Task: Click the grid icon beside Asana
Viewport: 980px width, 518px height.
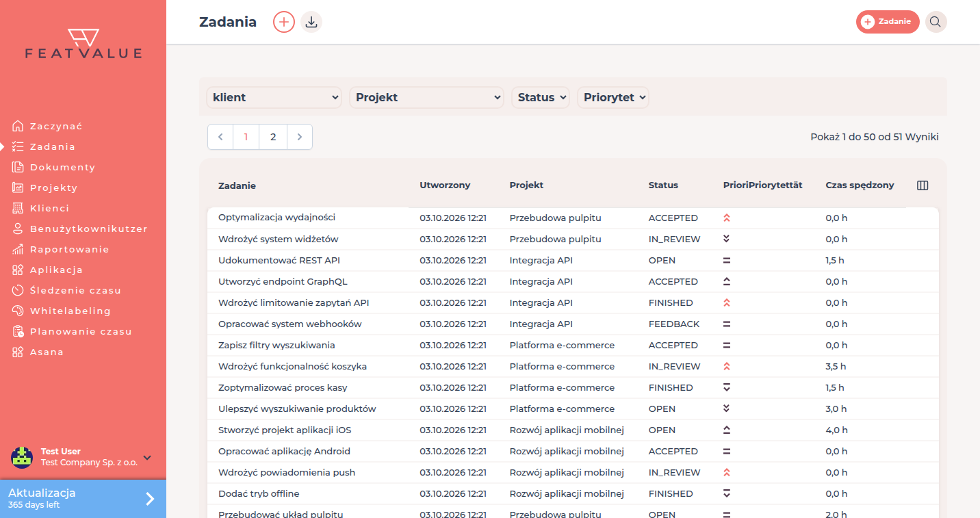Action: 18,352
